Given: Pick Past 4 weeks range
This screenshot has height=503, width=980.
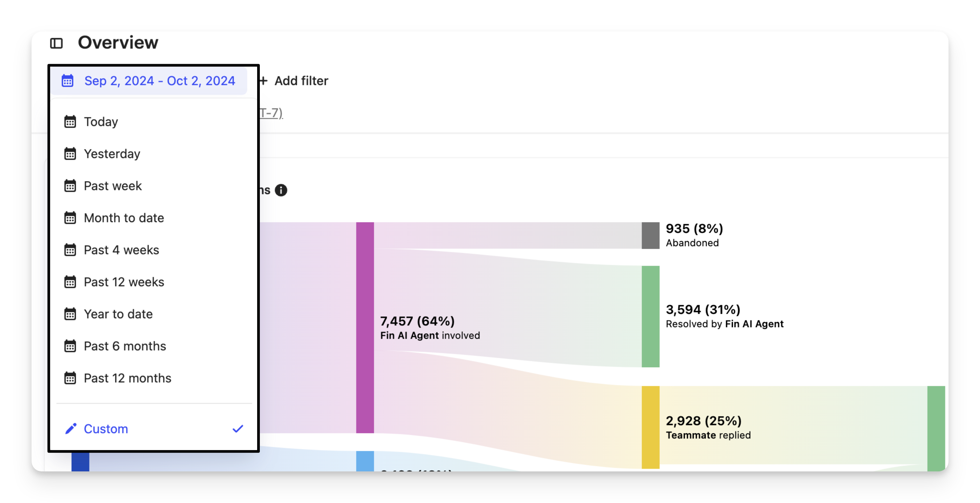Looking at the screenshot, I should coord(121,250).
